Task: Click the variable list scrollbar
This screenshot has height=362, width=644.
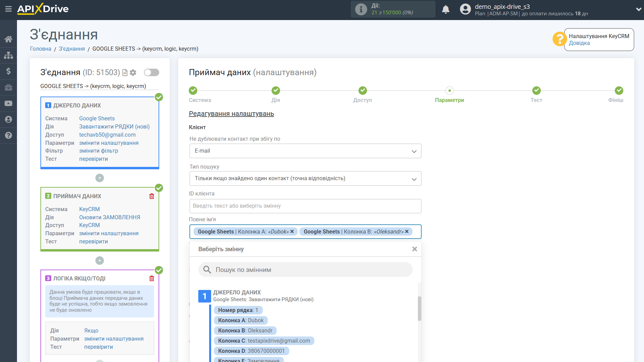Action: pyautogui.click(x=420, y=309)
